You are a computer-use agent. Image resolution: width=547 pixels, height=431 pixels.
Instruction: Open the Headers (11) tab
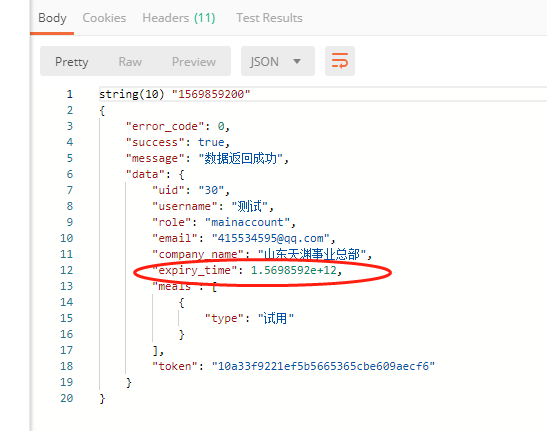coord(179,18)
